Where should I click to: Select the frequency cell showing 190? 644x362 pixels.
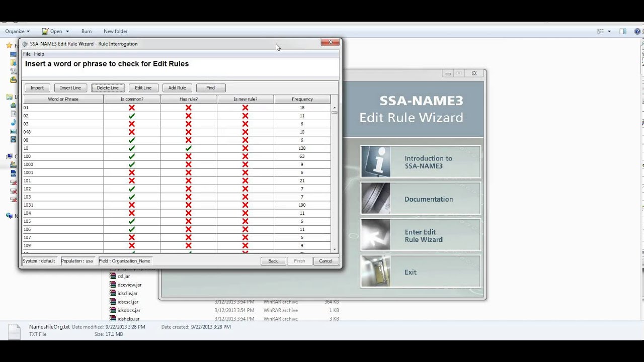pos(302,205)
